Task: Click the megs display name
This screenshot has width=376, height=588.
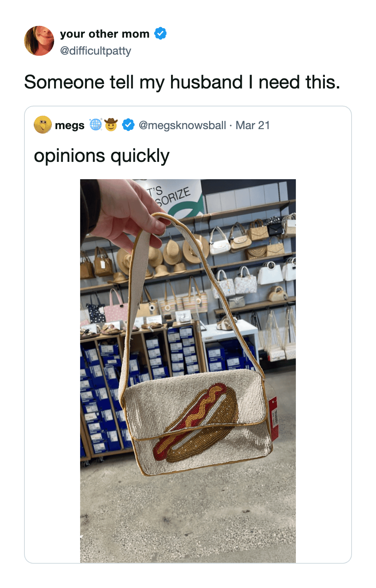Action: coord(70,125)
